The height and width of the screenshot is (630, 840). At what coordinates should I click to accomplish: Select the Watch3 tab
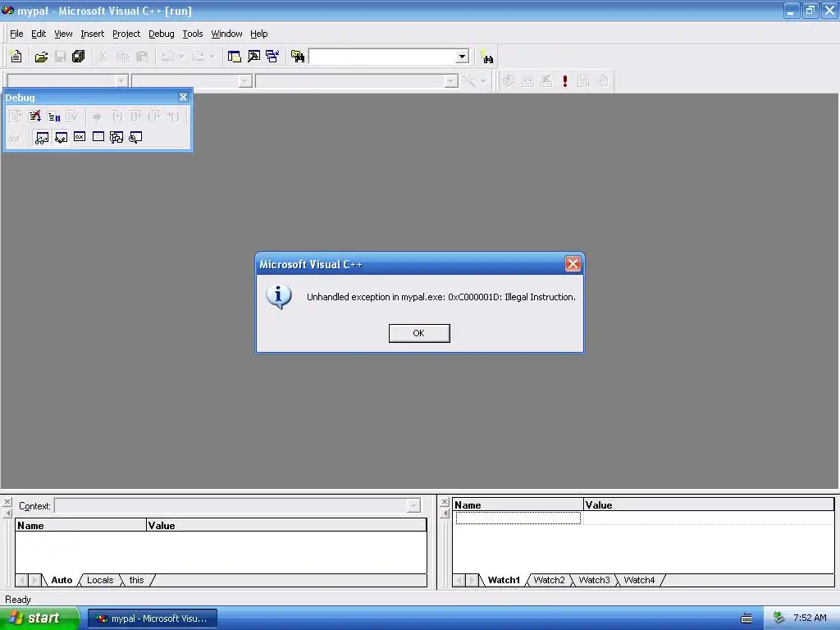coord(594,580)
